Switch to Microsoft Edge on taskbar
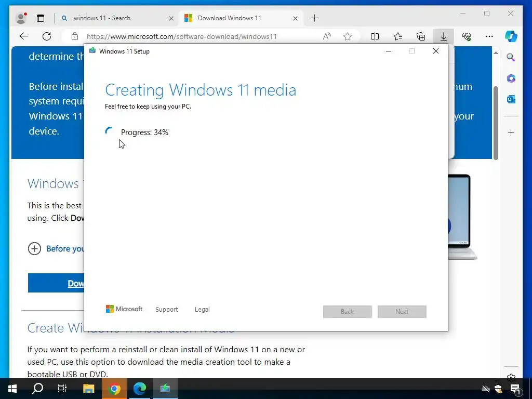Viewport: 532px width, 399px height. click(x=139, y=389)
